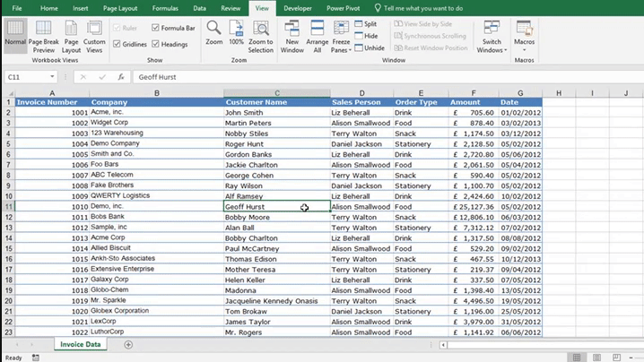644x362 pixels.
Task: Switch to Page Break Preview view
Action: click(x=43, y=36)
